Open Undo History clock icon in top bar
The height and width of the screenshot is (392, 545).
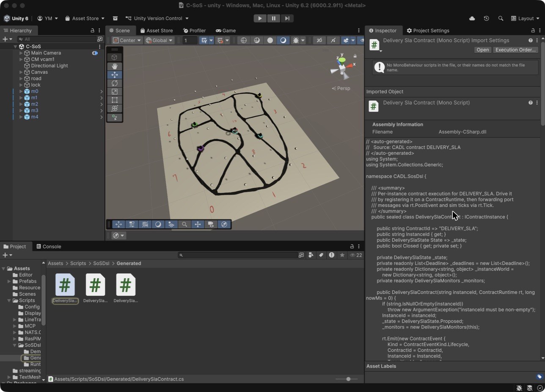tap(486, 19)
